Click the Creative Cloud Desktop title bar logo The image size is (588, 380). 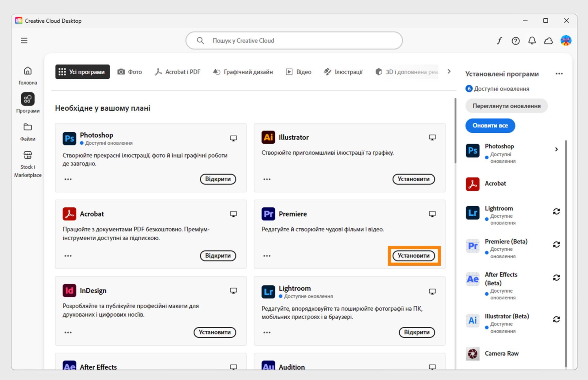click(x=19, y=21)
